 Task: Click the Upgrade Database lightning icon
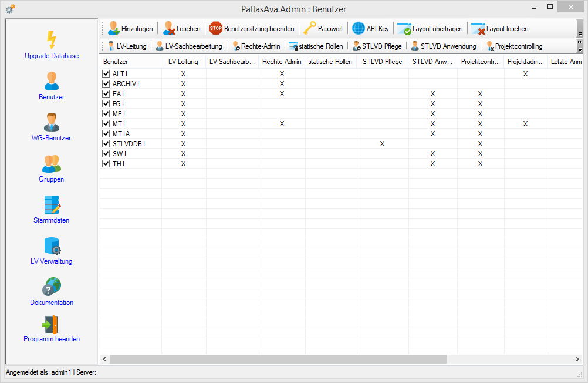pos(52,40)
